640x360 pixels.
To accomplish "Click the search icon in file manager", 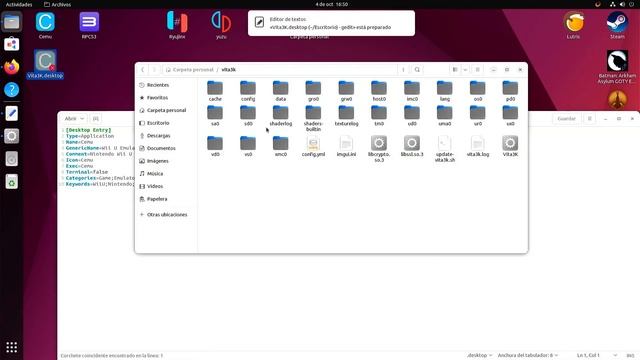I will (x=417, y=70).
